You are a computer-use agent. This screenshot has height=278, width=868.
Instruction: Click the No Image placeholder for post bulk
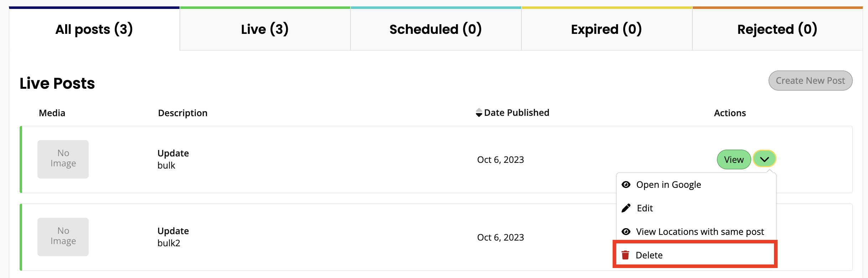click(x=63, y=159)
